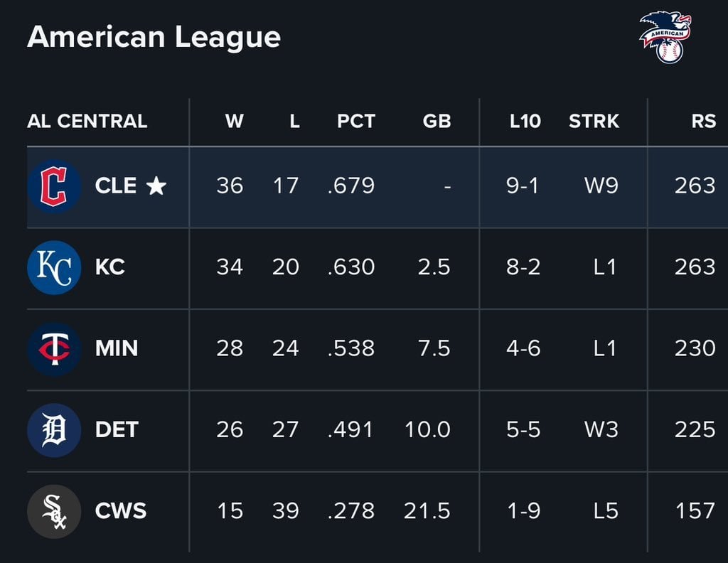Sort by GB column header
The image size is (728, 563).
(437, 121)
